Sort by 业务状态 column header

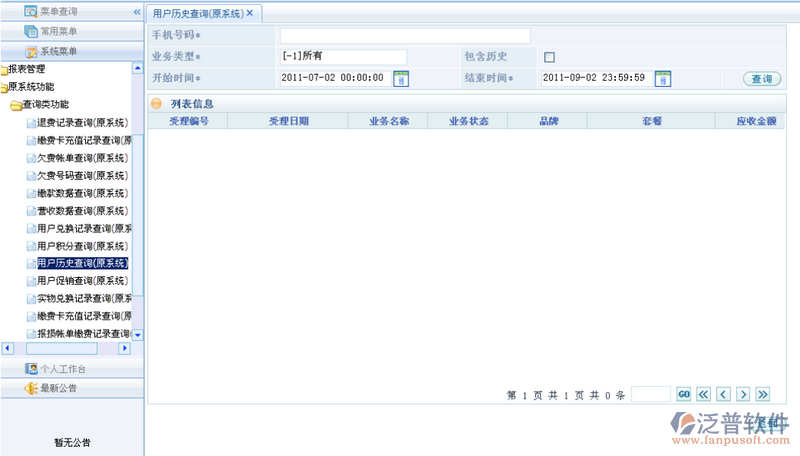tap(468, 121)
